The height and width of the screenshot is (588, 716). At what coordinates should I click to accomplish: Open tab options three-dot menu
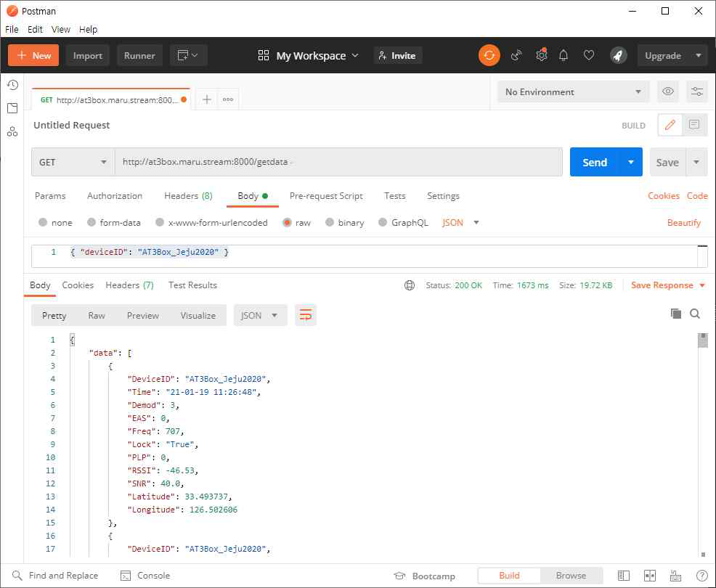(x=228, y=99)
